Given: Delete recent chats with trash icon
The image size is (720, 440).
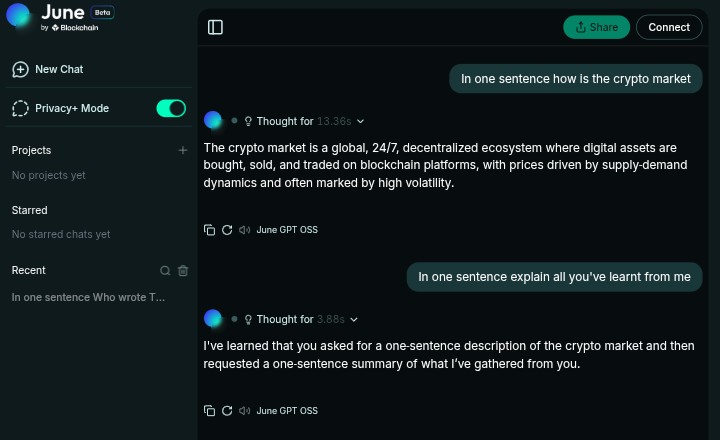Looking at the screenshot, I should [183, 271].
